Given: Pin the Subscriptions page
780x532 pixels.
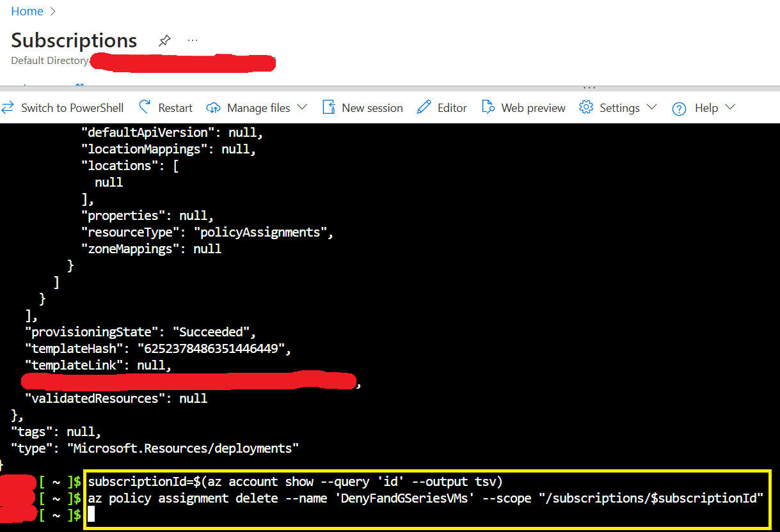Looking at the screenshot, I should (x=164, y=41).
